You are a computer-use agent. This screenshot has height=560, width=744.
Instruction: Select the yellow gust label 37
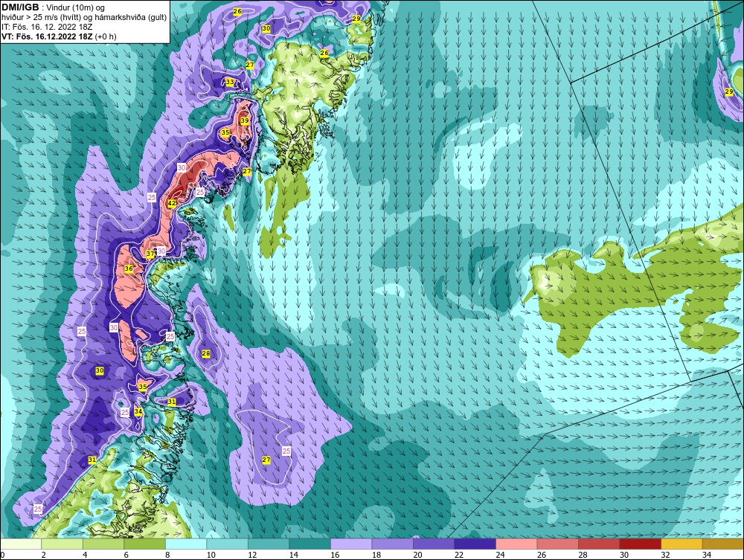tap(150, 254)
